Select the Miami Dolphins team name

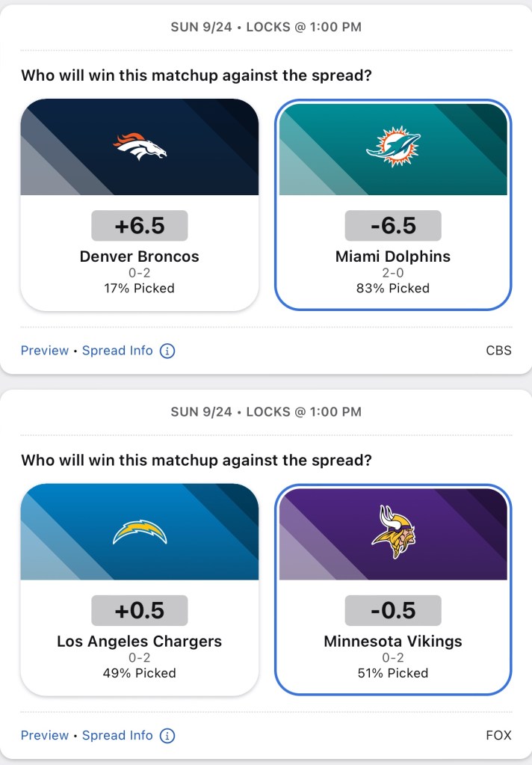[393, 256]
